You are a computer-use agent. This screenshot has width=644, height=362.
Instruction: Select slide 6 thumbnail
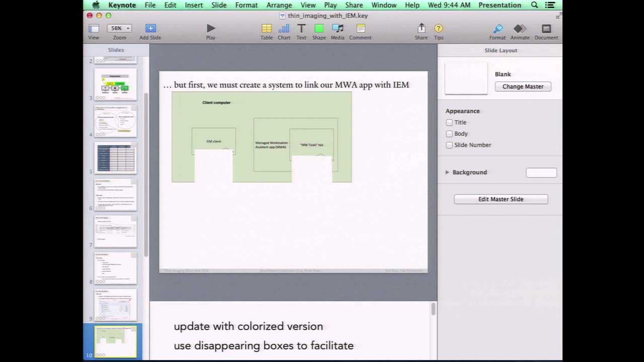pyautogui.click(x=115, y=194)
